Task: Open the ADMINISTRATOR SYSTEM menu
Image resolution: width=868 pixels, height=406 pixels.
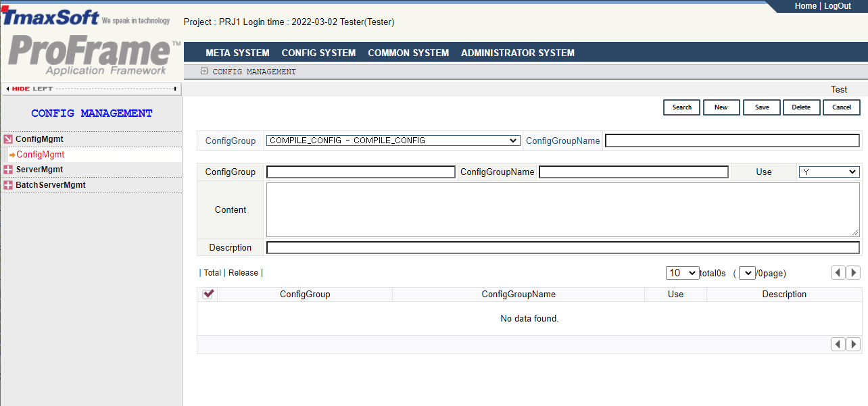Action: coord(517,53)
